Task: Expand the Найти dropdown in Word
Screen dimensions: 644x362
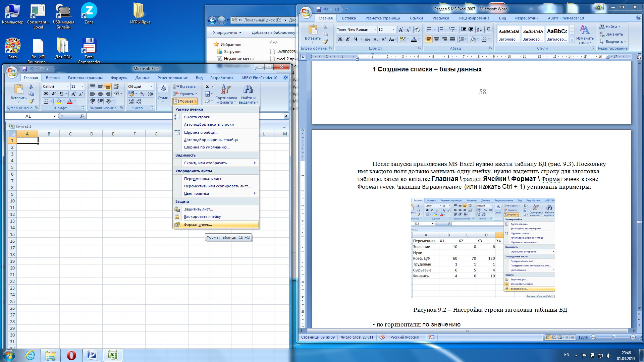Action: click(619, 27)
